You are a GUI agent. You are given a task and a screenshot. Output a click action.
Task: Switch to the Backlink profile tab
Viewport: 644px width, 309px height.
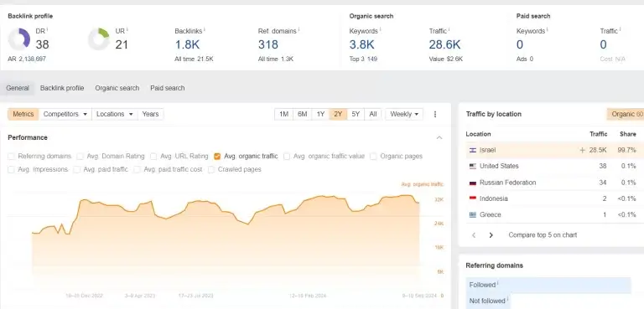tap(62, 88)
